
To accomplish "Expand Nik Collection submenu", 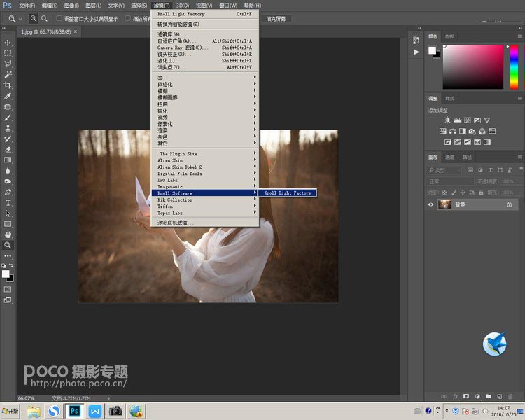I will (x=205, y=199).
